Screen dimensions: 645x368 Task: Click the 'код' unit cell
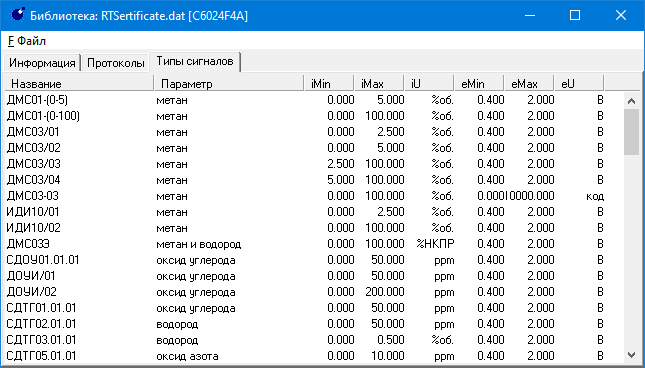tap(595, 196)
